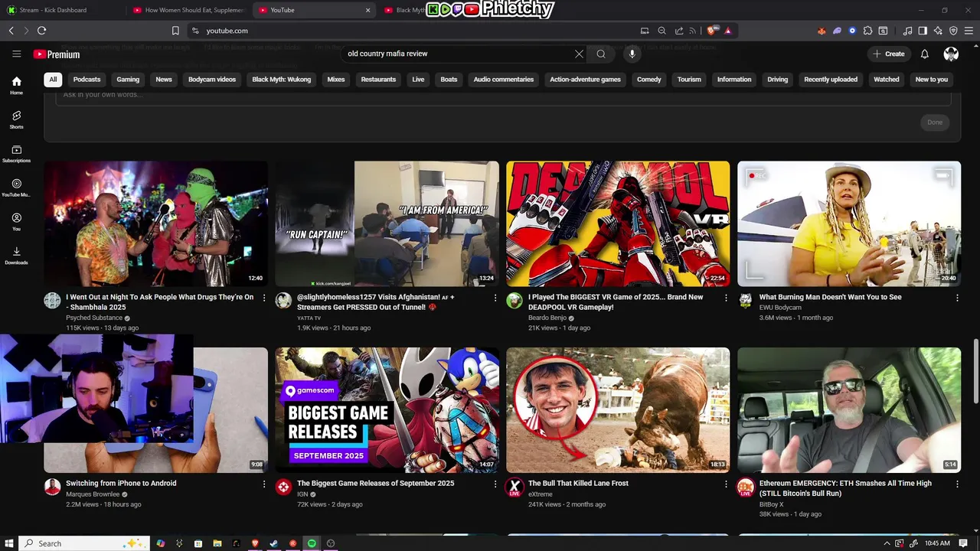Open the You section in sidebar
The width and height of the screenshot is (980, 551).
point(16,222)
